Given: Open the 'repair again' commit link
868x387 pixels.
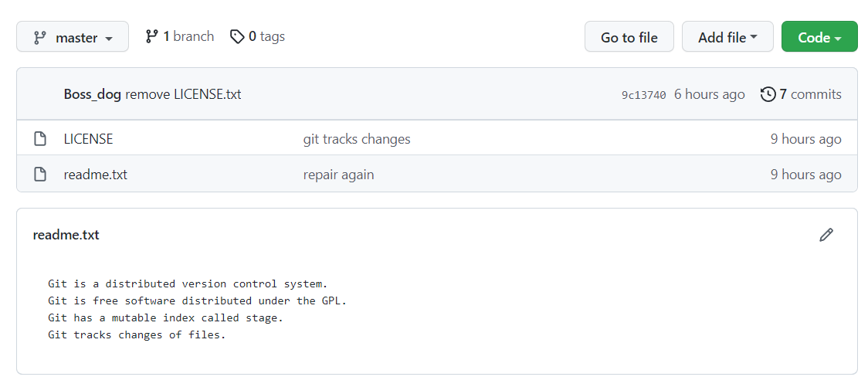Looking at the screenshot, I should tap(338, 175).
